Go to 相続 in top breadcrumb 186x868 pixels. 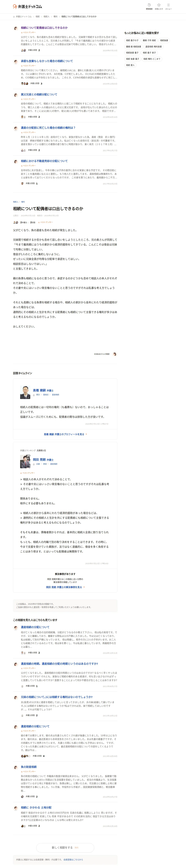tap(38, 16)
